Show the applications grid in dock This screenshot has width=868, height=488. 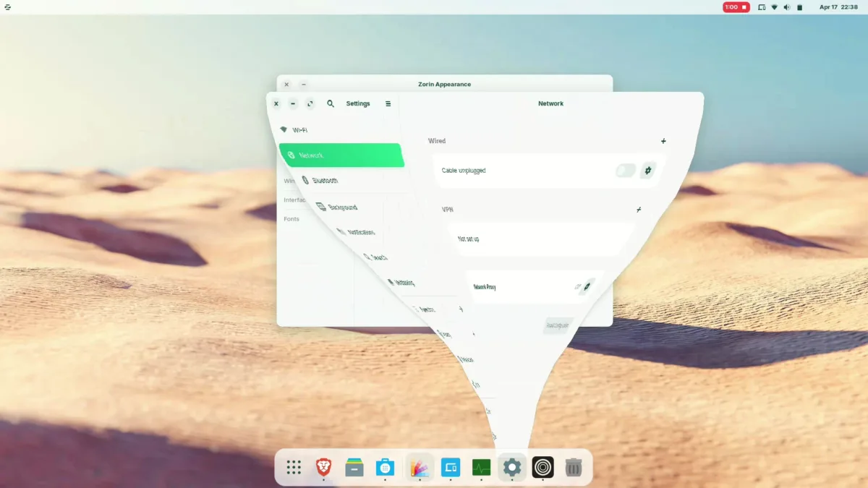point(294,467)
